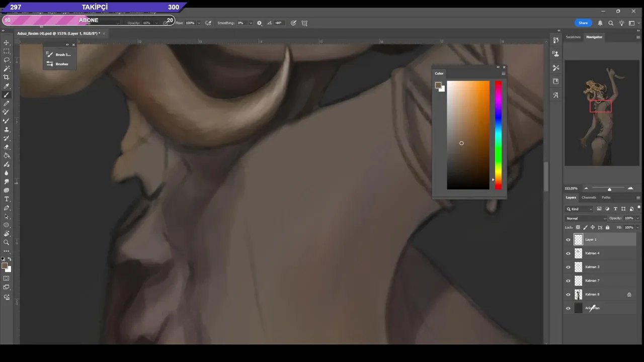Click the Share button
The width and height of the screenshot is (644, 362).
tap(583, 23)
